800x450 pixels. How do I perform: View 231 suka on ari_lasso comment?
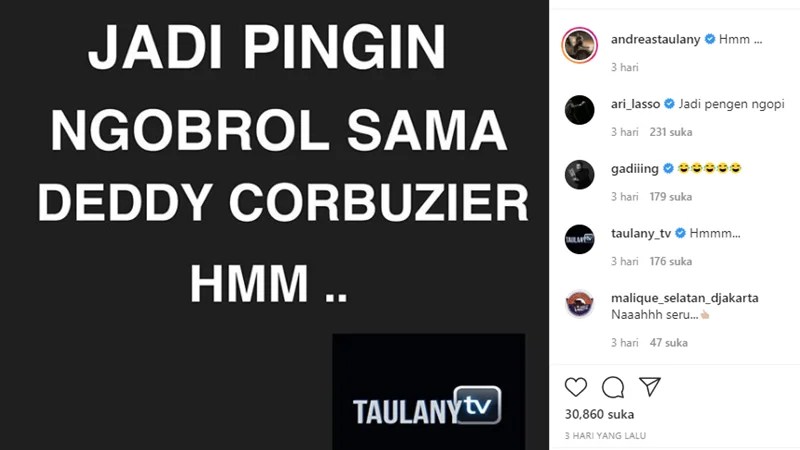point(671,132)
